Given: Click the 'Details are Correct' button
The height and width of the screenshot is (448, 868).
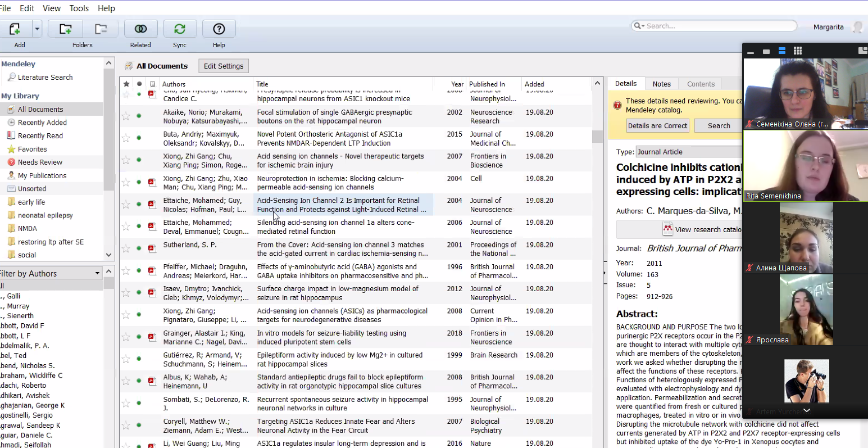Looking at the screenshot, I should (658, 126).
